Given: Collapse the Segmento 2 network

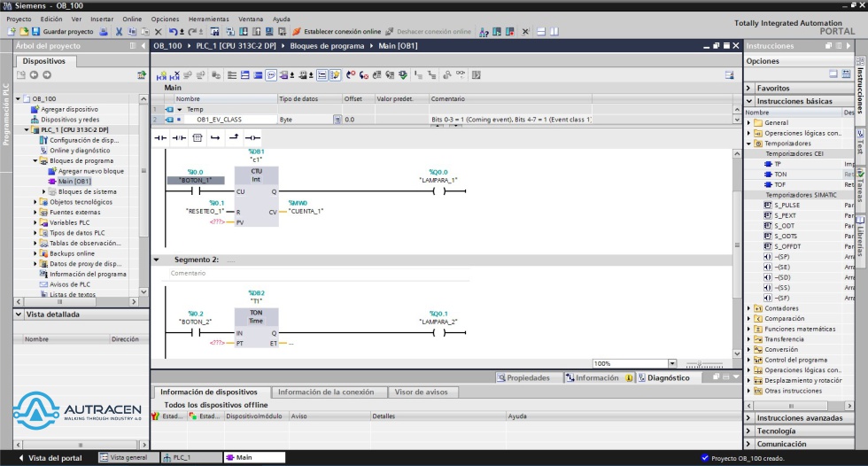Looking at the screenshot, I should tap(157, 260).
